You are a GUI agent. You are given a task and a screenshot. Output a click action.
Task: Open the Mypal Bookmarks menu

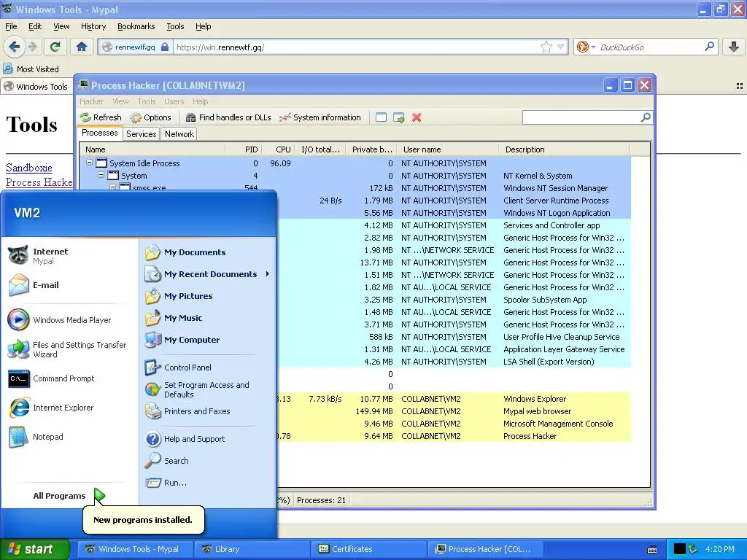coord(136,26)
